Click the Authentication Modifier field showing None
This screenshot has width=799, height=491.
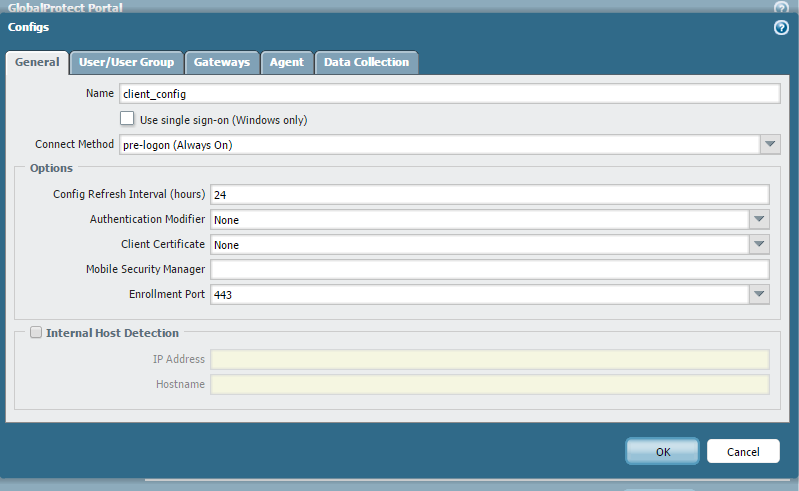pos(480,220)
